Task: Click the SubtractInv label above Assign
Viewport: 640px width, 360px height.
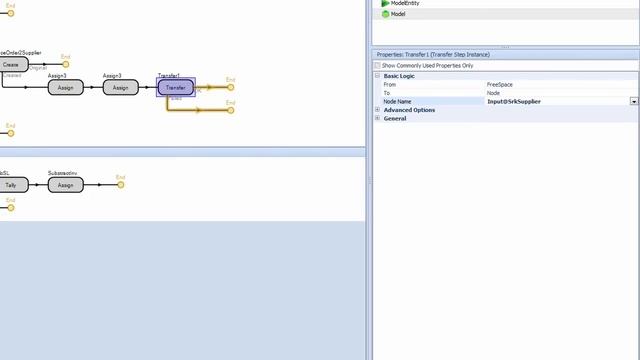Action: pos(62,173)
